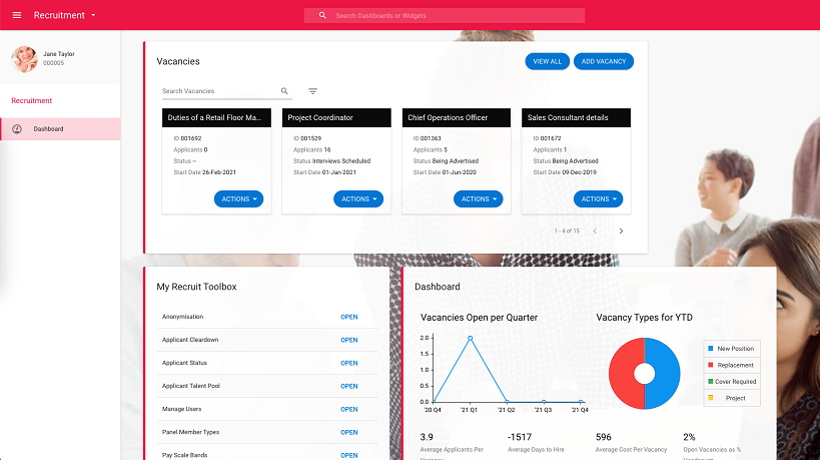This screenshot has height=460, width=820.
Task: Select the Project Coordinator card title
Action: tap(320, 118)
